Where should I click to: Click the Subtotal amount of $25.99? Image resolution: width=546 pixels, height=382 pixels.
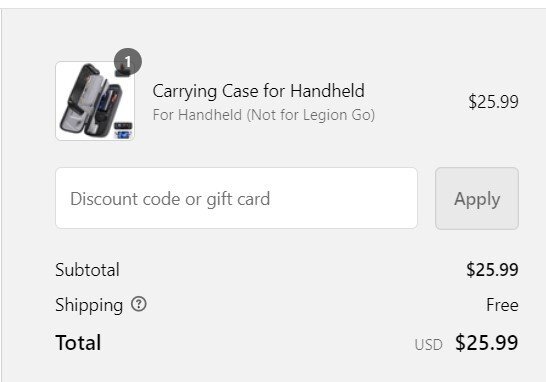point(492,270)
